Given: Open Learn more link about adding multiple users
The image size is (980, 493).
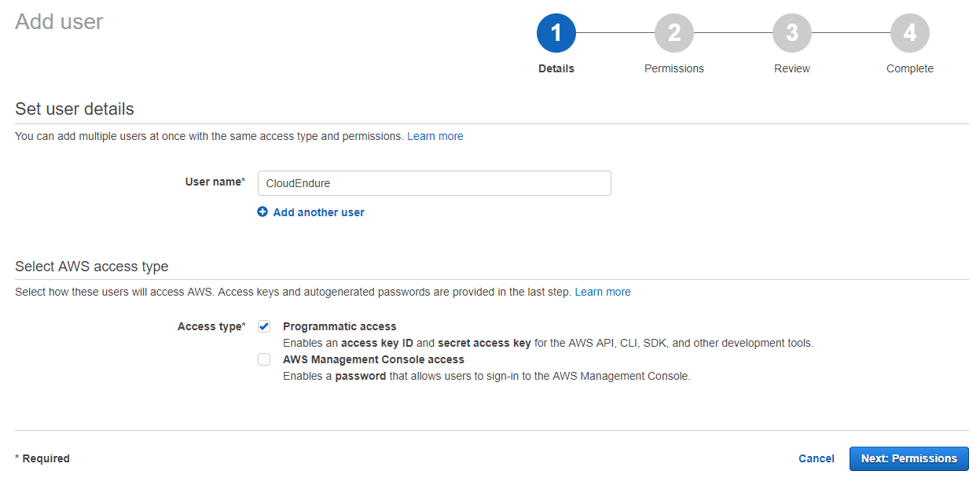Looking at the screenshot, I should tap(435, 136).
